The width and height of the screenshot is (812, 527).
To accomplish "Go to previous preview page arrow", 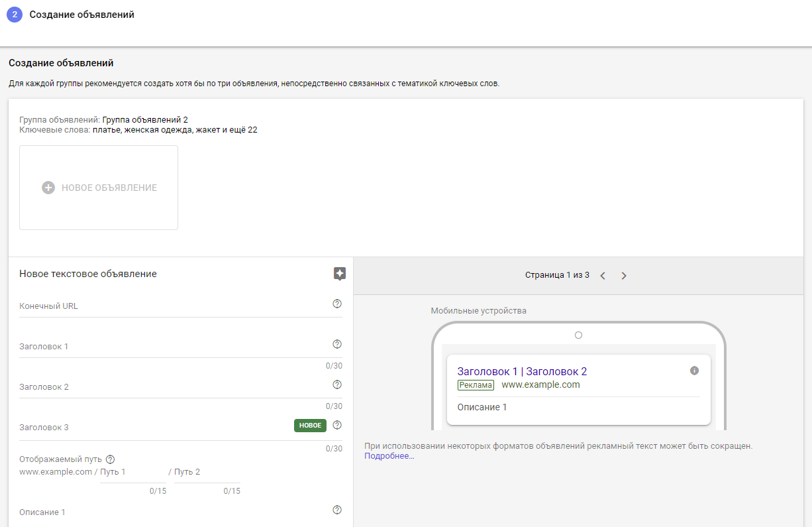I will click(603, 276).
